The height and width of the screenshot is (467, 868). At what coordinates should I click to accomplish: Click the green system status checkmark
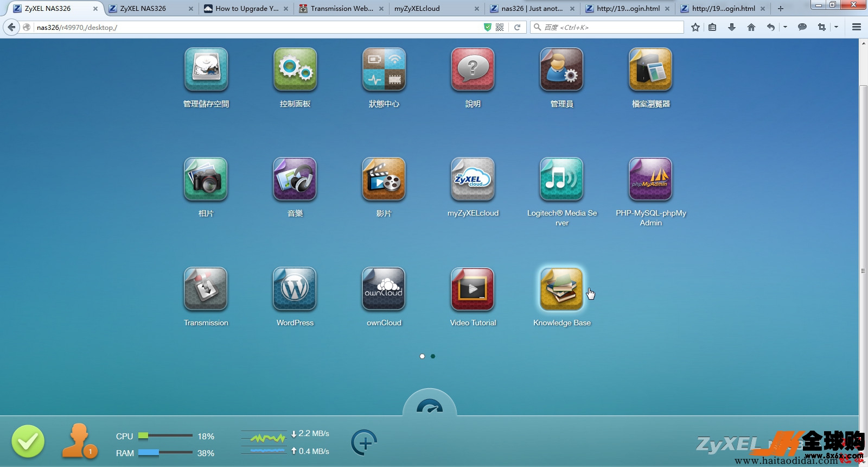point(28,441)
